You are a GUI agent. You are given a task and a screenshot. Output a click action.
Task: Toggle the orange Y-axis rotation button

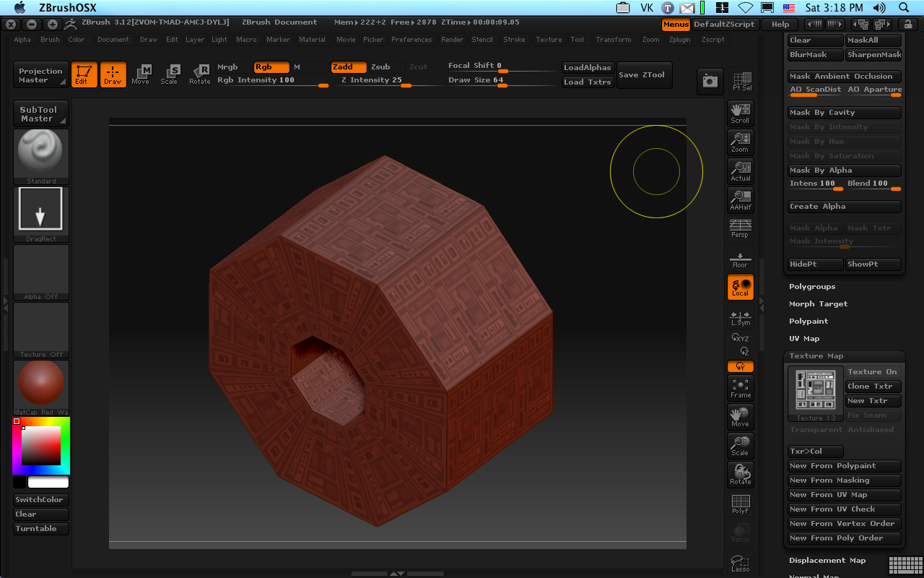(x=740, y=366)
